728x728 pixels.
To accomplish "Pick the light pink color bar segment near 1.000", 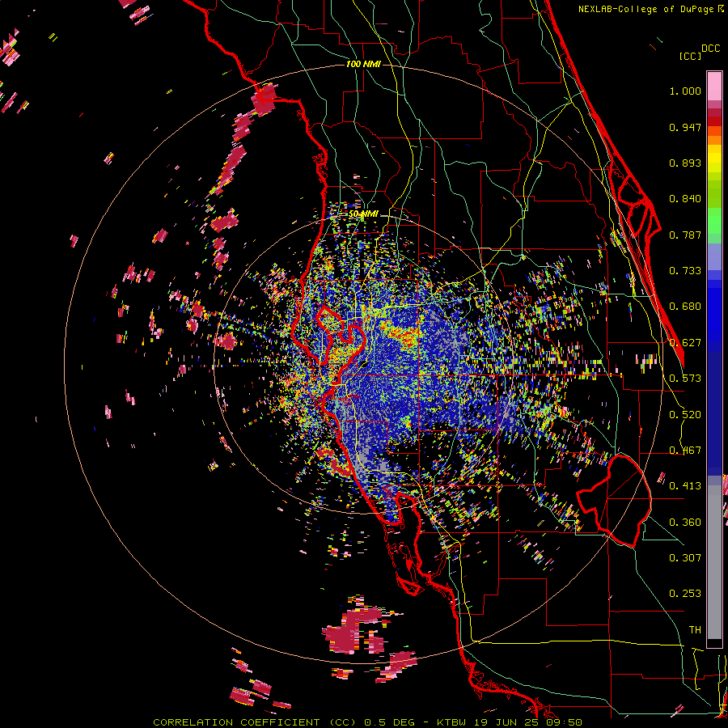I will (x=714, y=87).
